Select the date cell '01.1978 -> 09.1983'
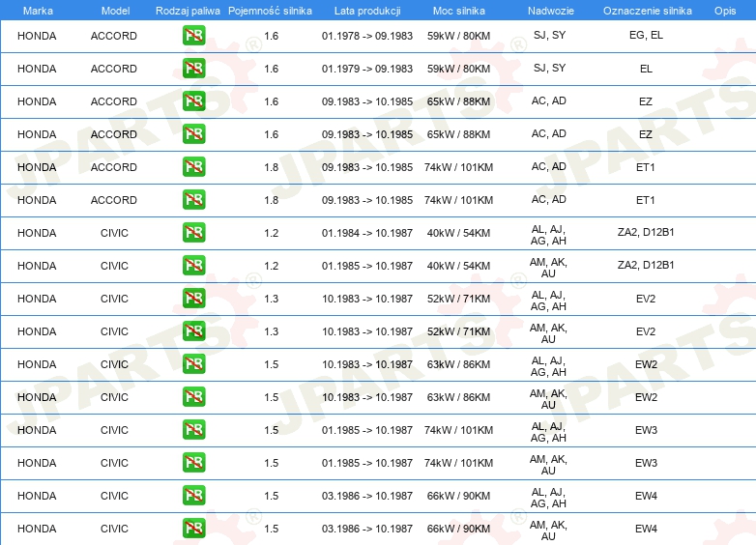Viewport: 756px width, 545px height. (367, 36)
